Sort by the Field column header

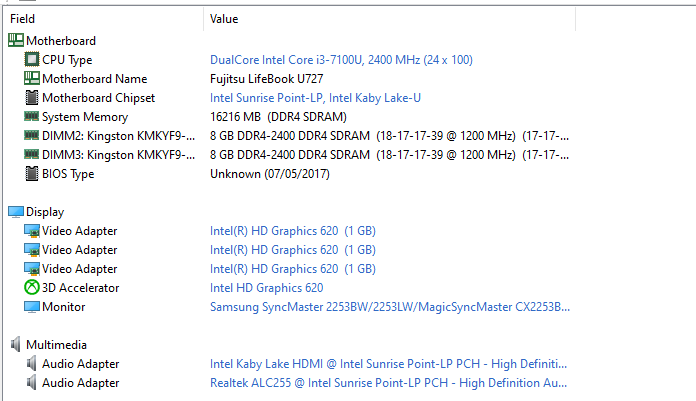104,19
